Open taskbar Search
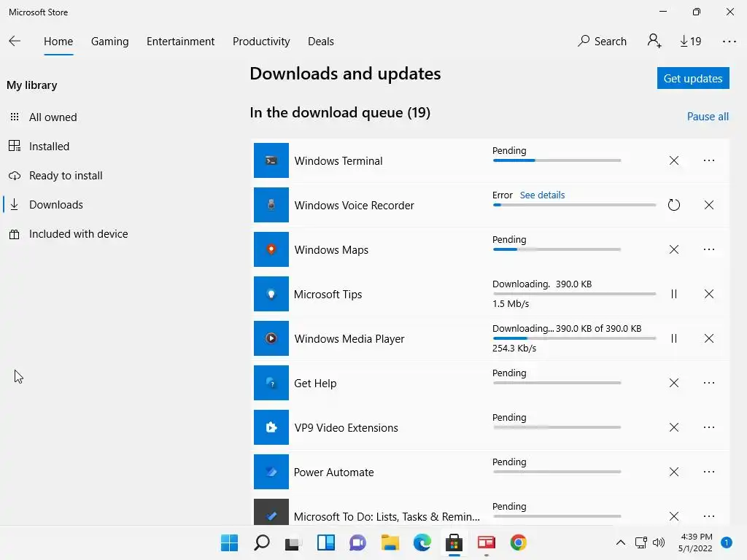This screenshot has width=747, height=560. coord(262,542)
